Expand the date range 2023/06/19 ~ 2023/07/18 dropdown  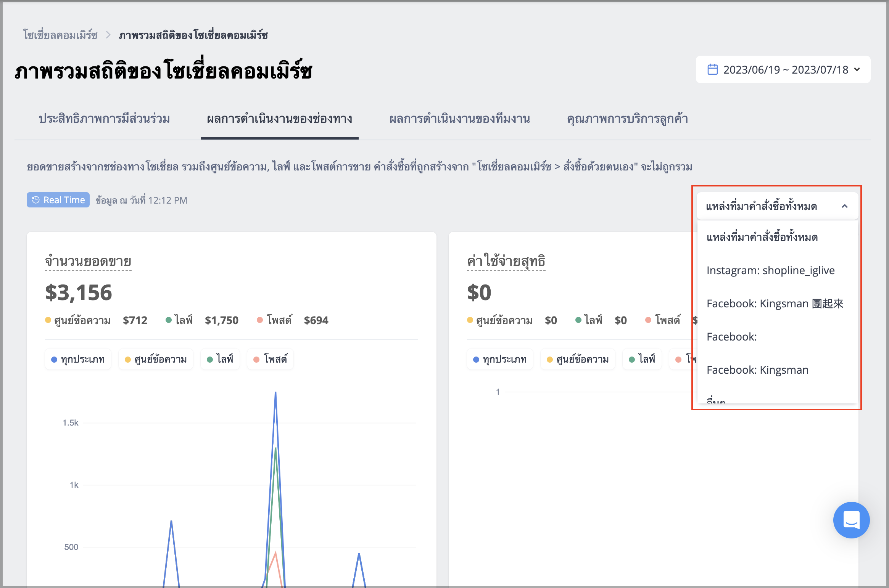point(783,69)
